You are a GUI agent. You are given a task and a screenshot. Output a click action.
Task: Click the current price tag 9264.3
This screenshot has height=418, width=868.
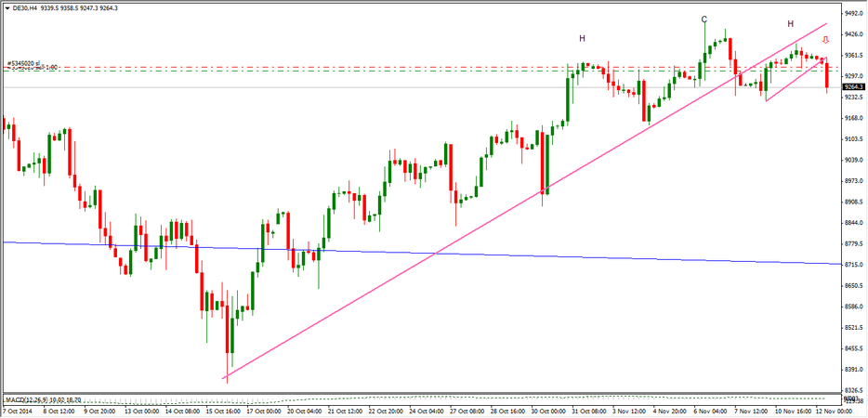tap(853, 87)
